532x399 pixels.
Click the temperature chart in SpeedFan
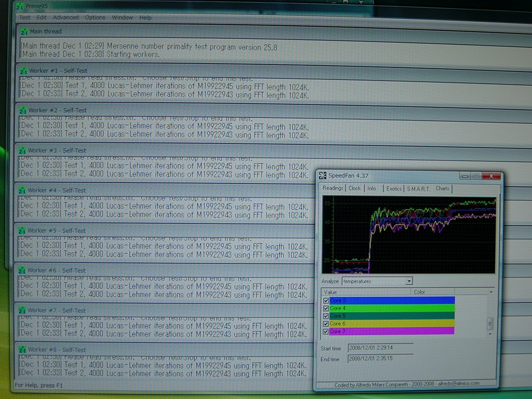coord(409,234)
